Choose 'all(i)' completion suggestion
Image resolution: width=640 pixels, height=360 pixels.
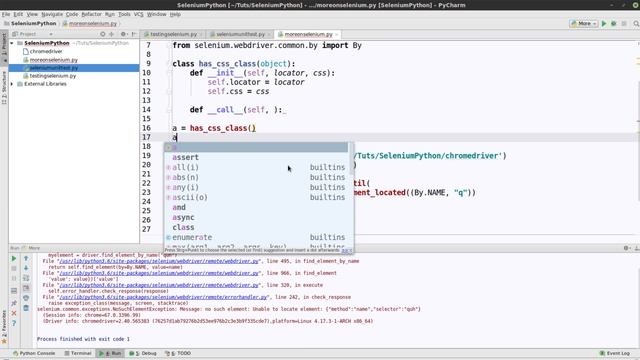tap(256, 167)
